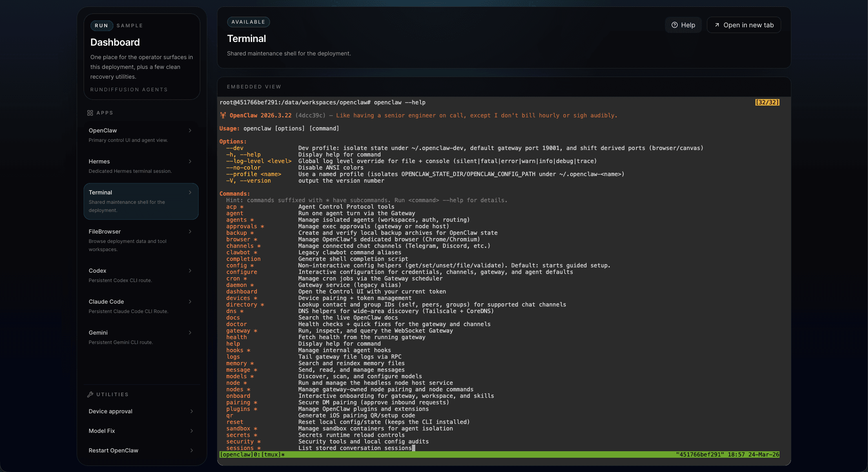
Task: Click the 'secrets *' command name
Action: (x=242, y=435)
